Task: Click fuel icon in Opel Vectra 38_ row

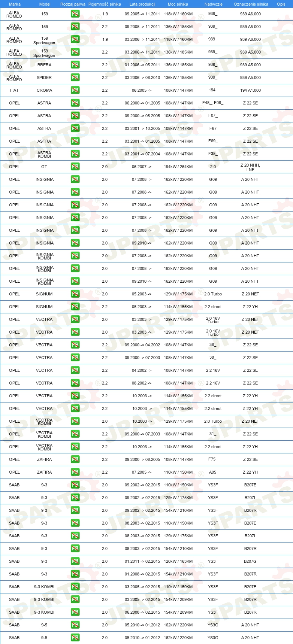Action: point(75,358)
